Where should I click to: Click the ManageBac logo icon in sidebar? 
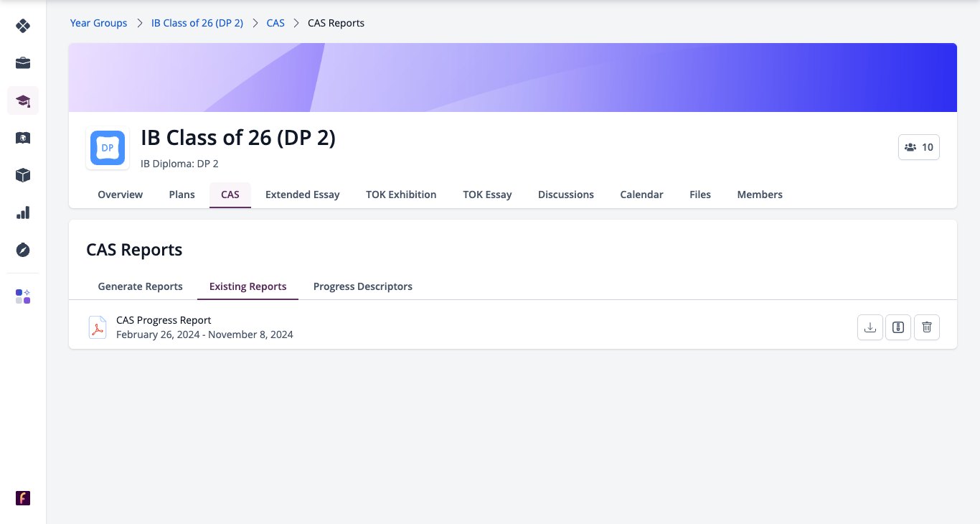[23, 26]
